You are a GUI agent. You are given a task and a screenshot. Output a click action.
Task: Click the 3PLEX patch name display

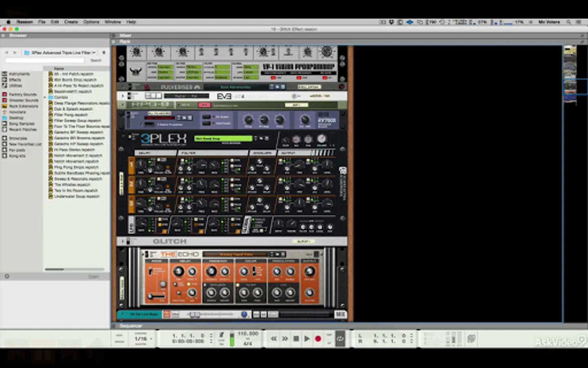(223, 139)
